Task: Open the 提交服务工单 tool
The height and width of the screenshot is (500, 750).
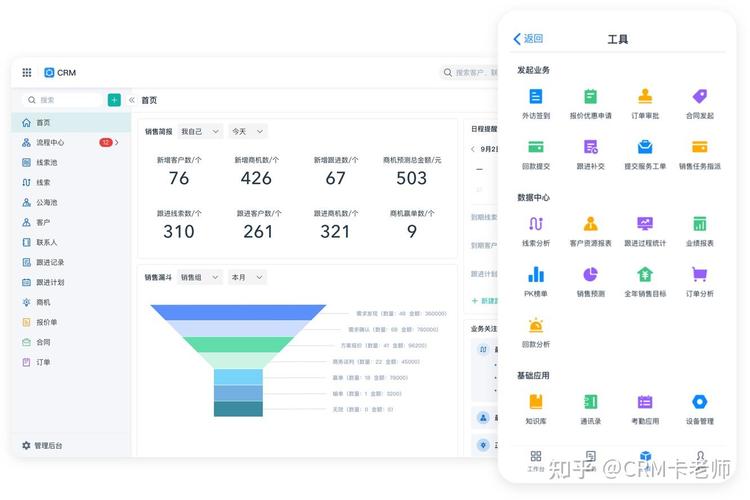Action: click(x=645, y=154)
